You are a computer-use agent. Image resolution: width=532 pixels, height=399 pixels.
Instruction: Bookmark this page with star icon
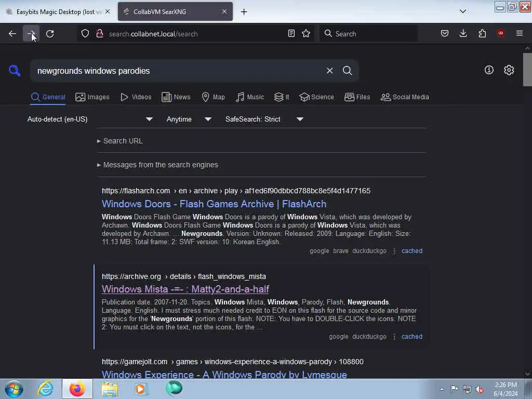pos(306,34)
